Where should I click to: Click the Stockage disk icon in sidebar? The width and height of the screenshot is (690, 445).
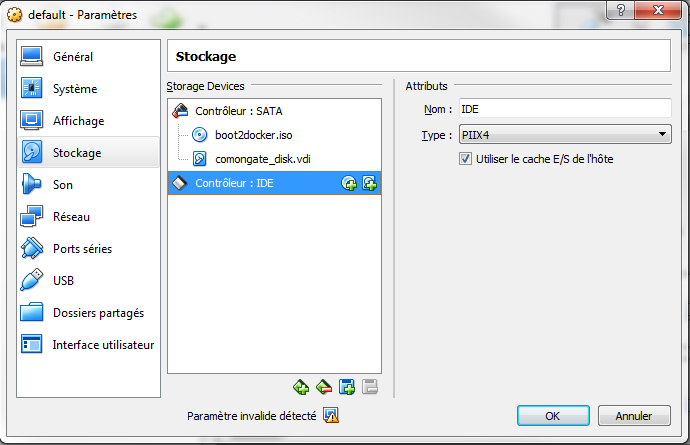(x=32, y=152)
